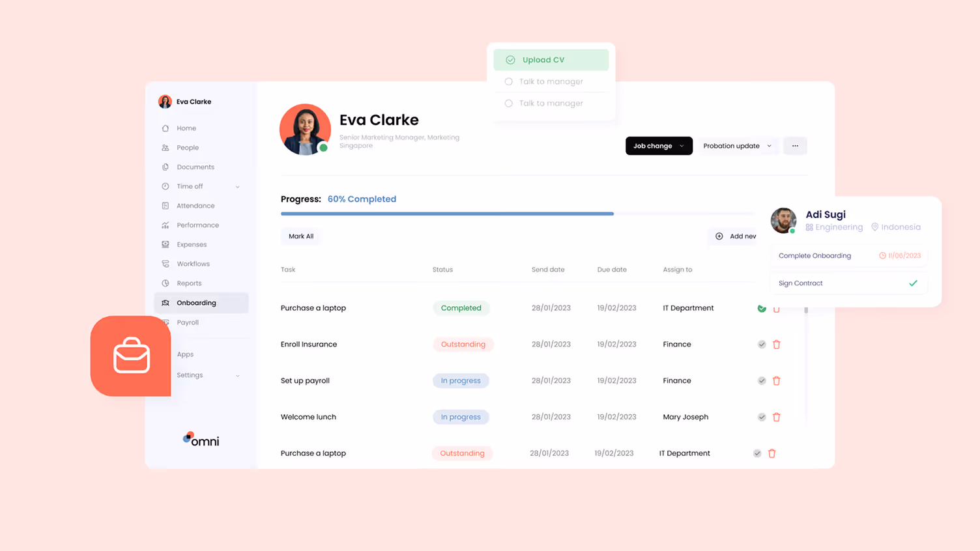The height and width of the screenshot is (551, 980).
Task: Click the Mark All button
Action: 300,236
